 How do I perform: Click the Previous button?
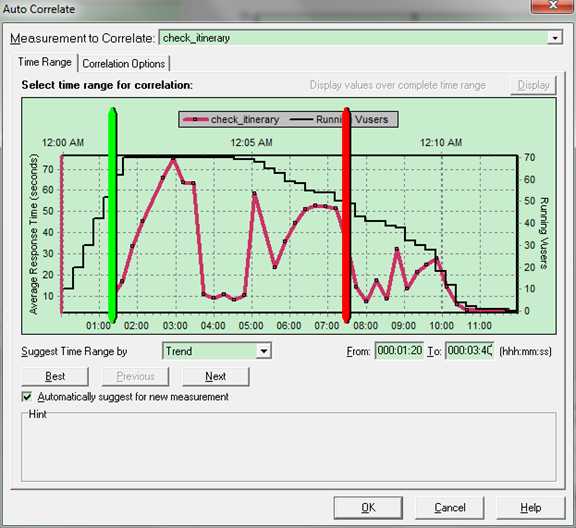135,376
